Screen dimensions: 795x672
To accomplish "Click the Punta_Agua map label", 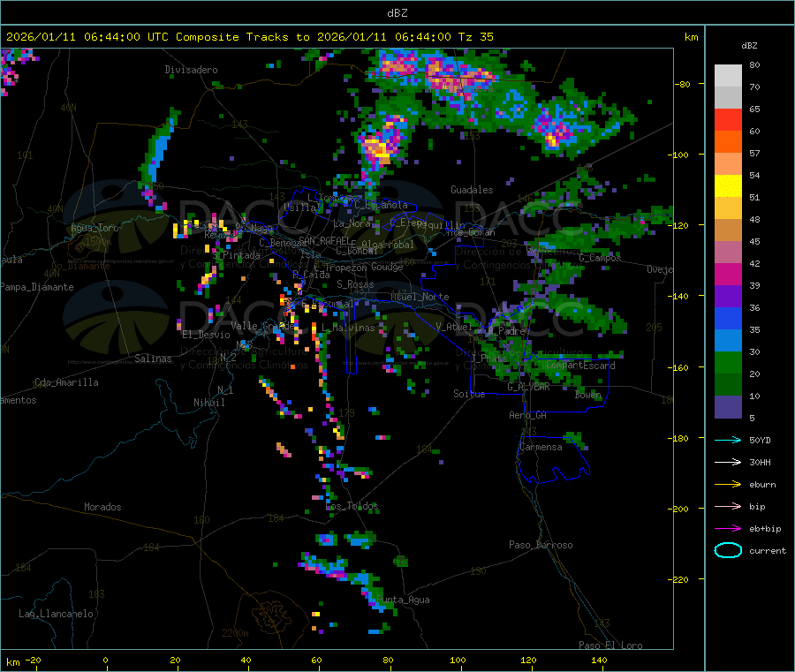I will click(x=403, y=600).
